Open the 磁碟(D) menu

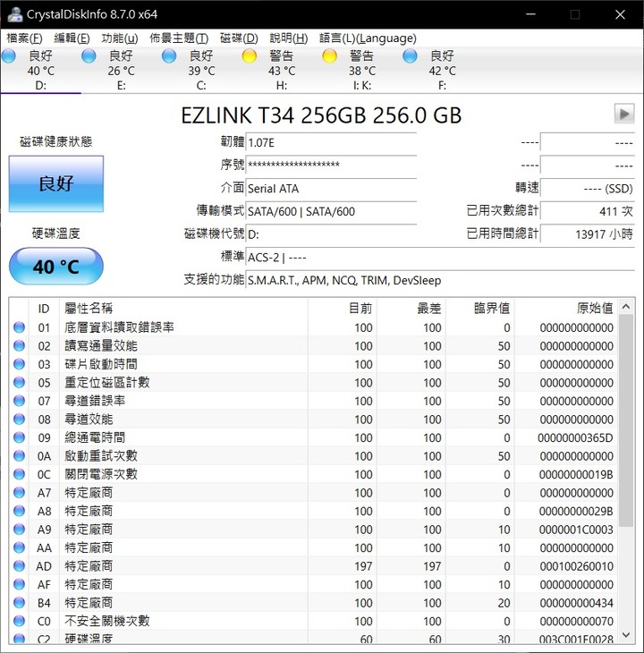pyautogui.click(x=239, y=38)
